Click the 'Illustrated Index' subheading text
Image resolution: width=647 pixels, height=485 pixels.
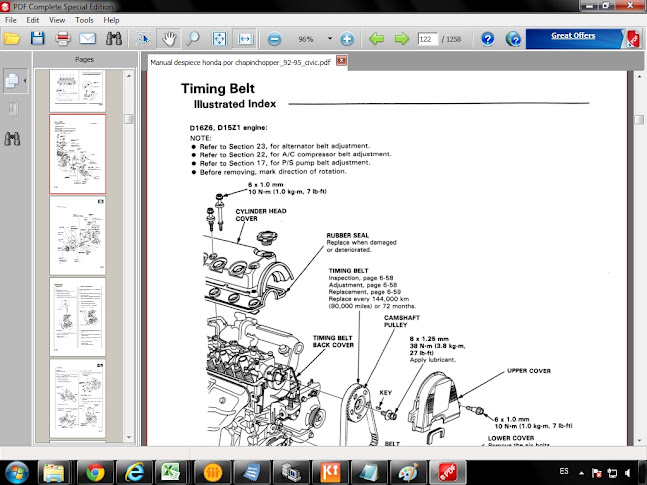click(235, 104)
